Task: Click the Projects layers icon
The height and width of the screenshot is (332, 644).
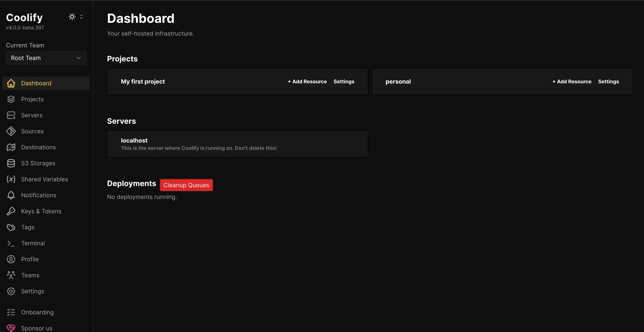Action: (x=11, y=99)
